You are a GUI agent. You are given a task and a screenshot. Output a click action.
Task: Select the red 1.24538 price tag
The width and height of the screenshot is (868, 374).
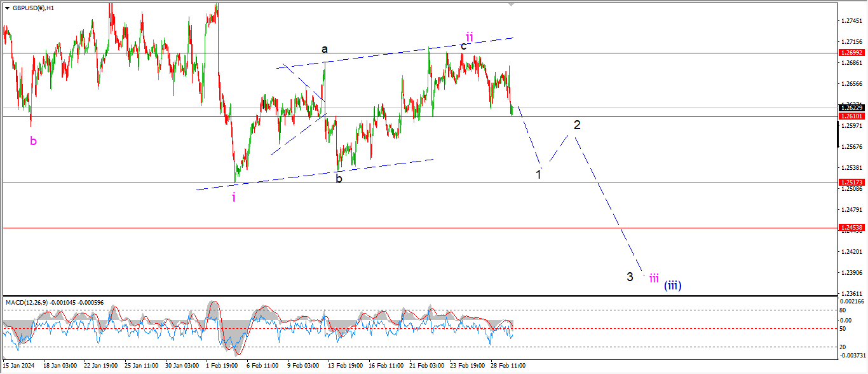click(850, 228)
